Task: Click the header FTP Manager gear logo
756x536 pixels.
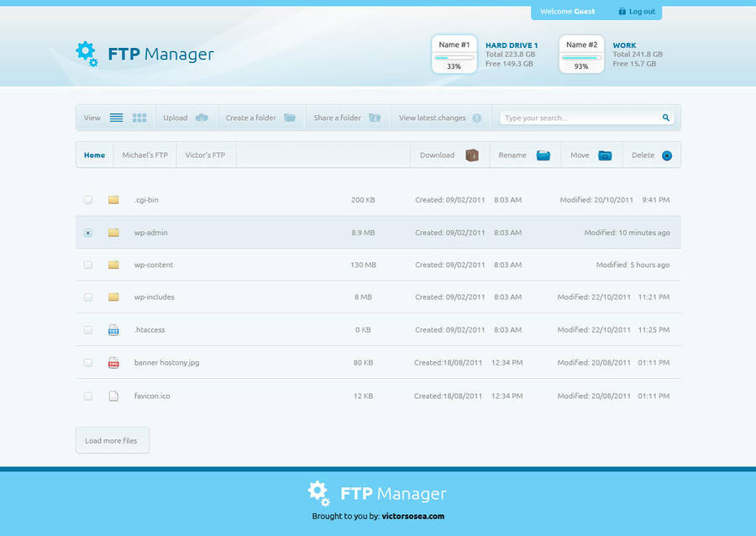Action: click(x=87, y=54)
